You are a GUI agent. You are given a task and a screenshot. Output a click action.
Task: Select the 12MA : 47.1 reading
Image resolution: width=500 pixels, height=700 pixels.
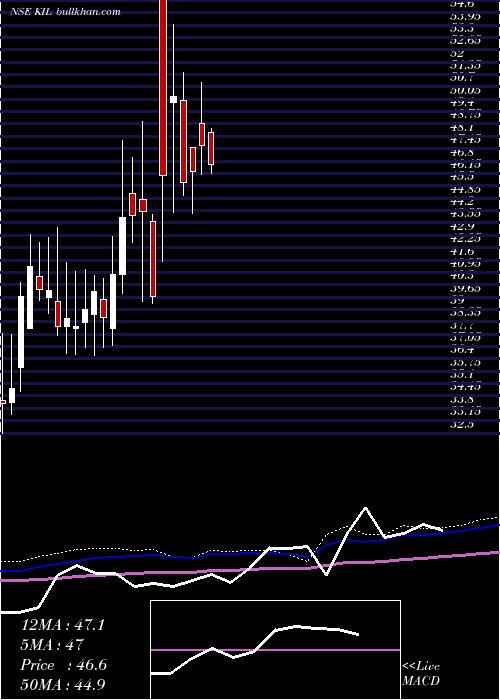click(63, 625)
